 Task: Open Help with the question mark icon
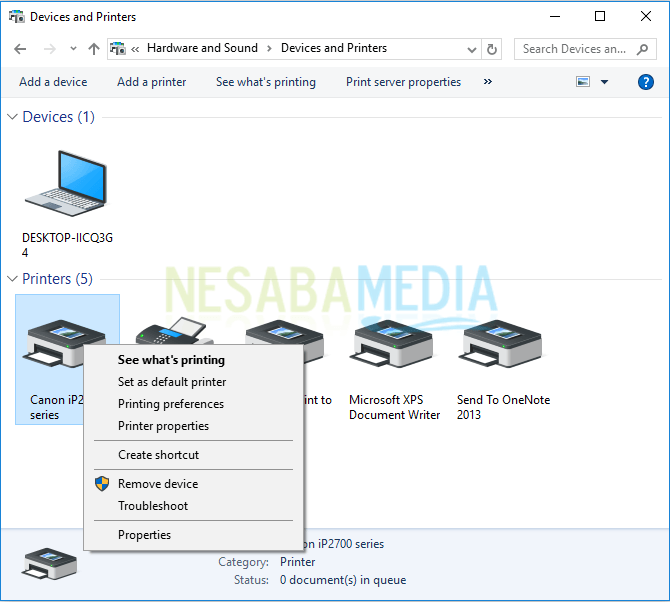(646, 82)
